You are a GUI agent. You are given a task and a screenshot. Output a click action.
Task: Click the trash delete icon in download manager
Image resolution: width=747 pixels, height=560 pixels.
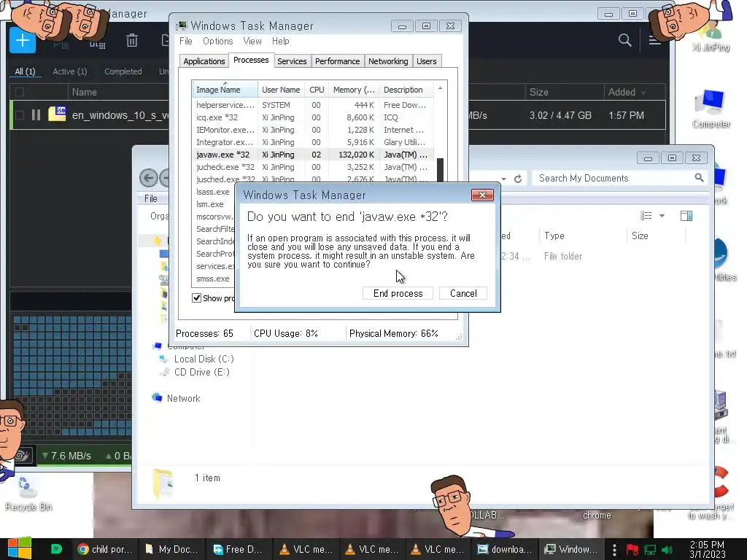[x=132, y=41]
